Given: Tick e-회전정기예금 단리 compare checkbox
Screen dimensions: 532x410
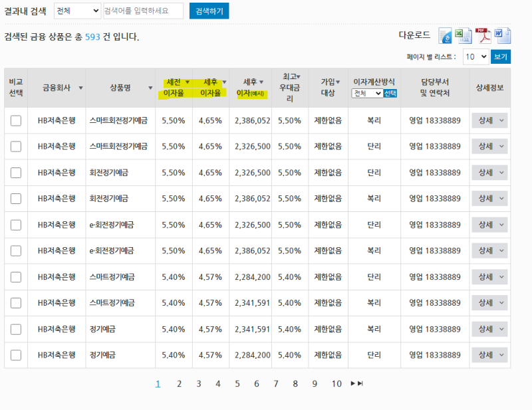Looking at the screenshot, I should (16, 225).
